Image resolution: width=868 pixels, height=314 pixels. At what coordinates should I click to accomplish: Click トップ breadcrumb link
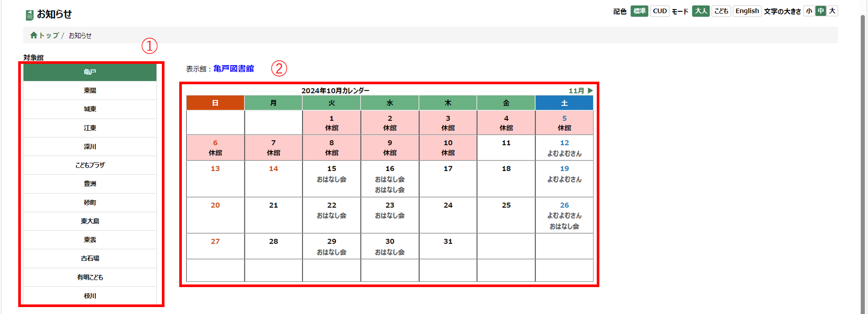[x=49, y=36]
